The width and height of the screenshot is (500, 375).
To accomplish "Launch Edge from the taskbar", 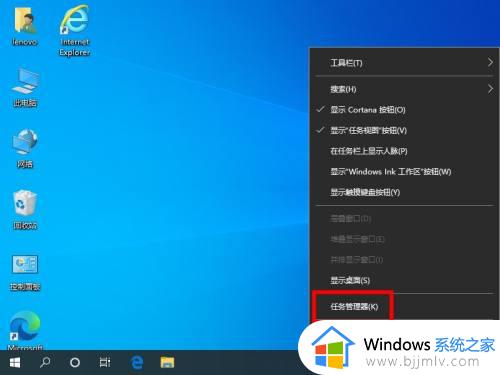I will (137, 362).
